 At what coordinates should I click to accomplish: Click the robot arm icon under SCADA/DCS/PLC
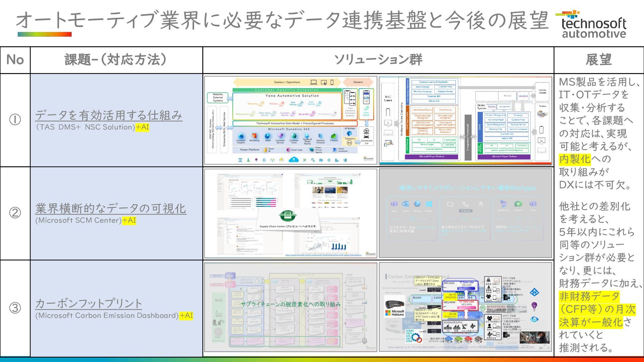click(465, 326)
